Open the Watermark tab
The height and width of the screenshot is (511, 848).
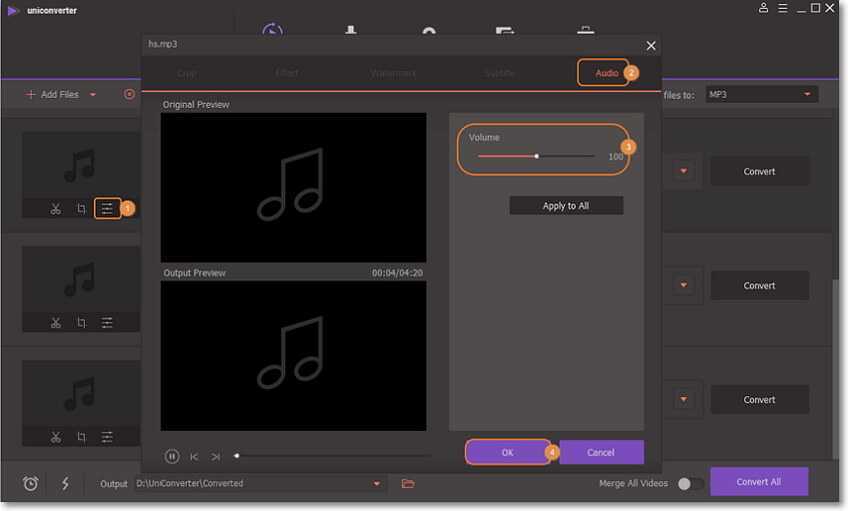click(x=392, y=73)
